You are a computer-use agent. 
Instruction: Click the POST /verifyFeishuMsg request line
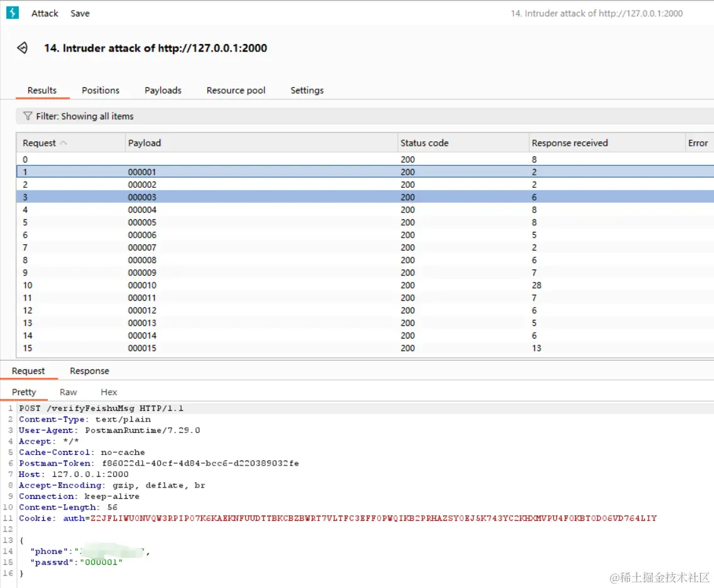[101, 408]
